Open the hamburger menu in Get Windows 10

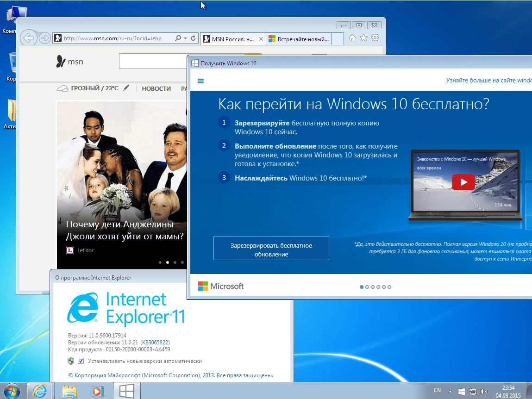(x=200, y=81)
